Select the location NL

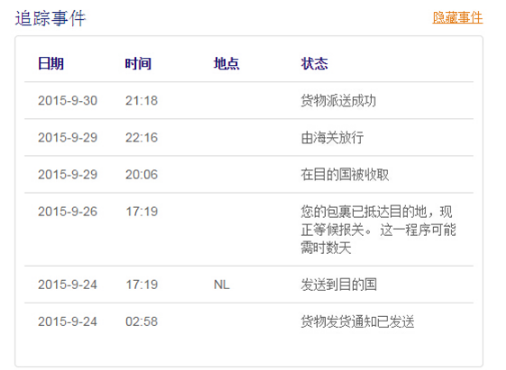(x=222, y=285)
